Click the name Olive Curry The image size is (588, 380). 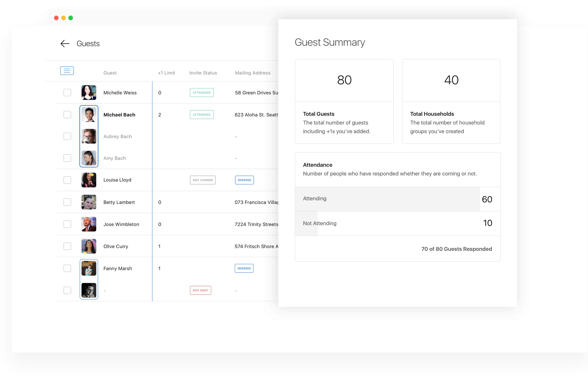pos(116,246)
